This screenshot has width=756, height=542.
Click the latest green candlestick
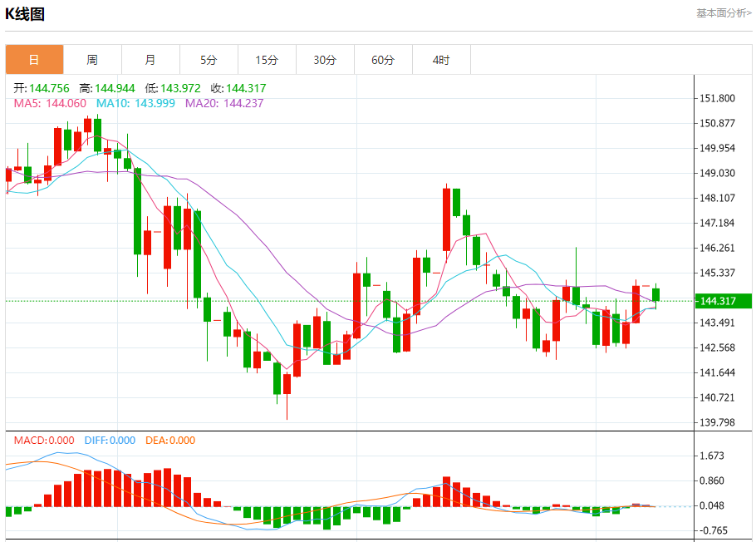pos(655,295)
